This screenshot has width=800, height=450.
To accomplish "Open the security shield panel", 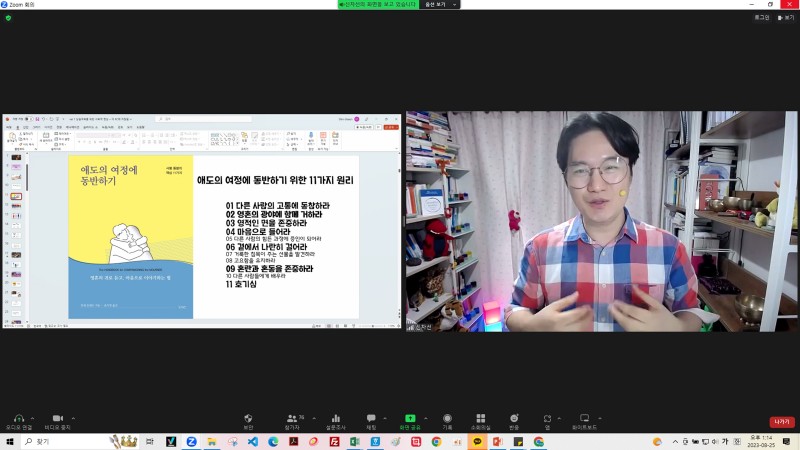I will coord(248,418).
